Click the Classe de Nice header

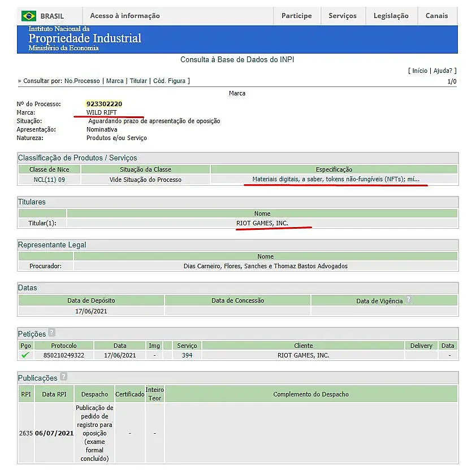tap(49, 169)
